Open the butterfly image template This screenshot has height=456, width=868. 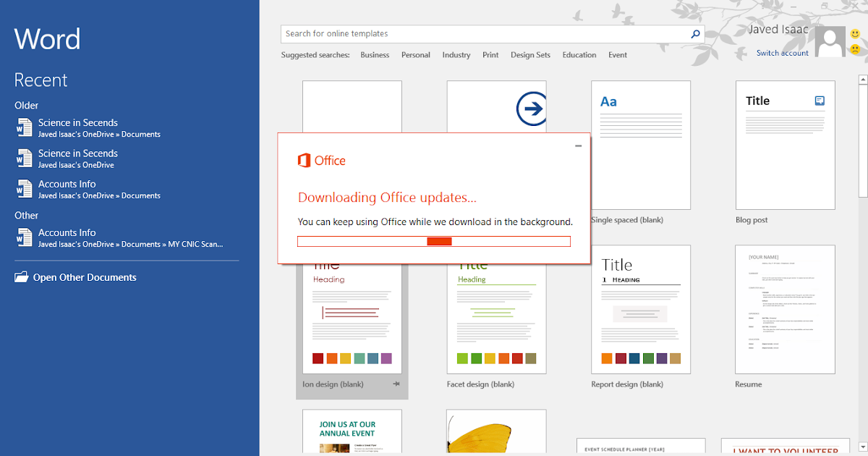(496, 433)
